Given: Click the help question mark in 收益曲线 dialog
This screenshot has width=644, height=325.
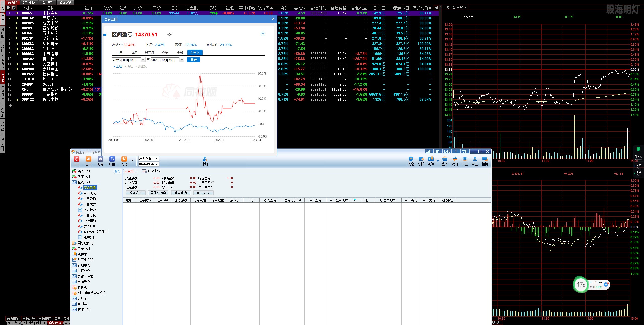Looking at the screenshot, I should tap(263, 34).
